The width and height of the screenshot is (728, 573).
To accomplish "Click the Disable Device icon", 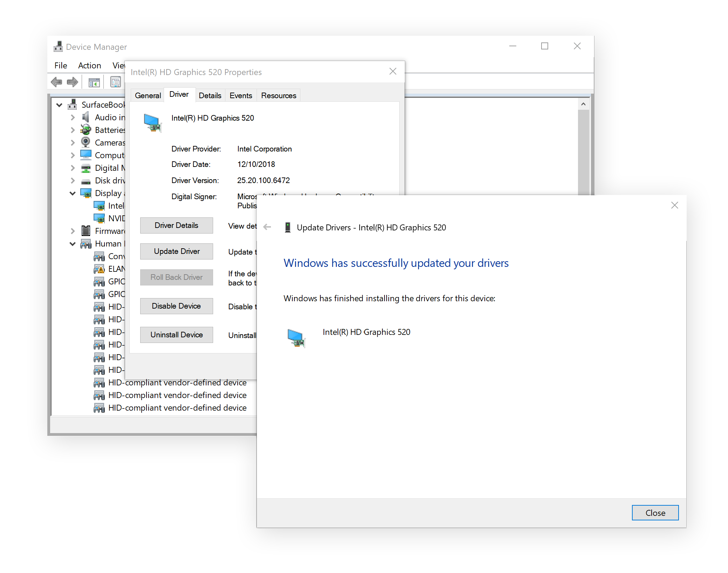I will pyautogui.click(x=177, y=306).
